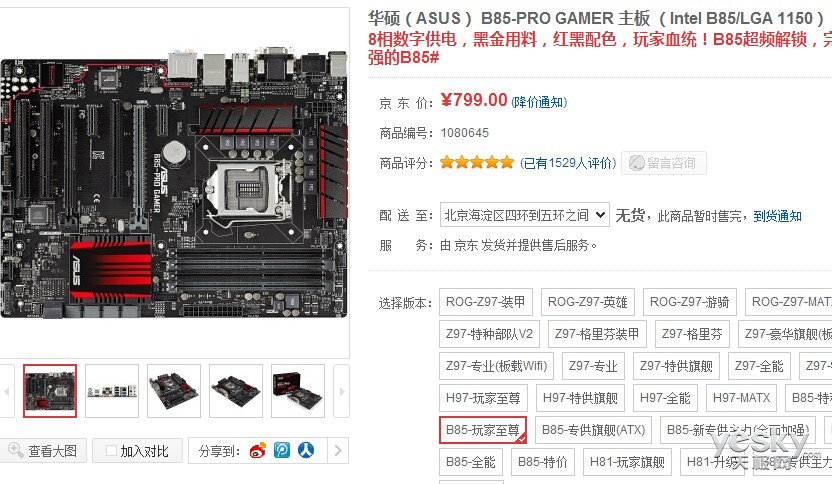Show previous product thumbnails arrow
832x484 pixels.
click(6, 391)
